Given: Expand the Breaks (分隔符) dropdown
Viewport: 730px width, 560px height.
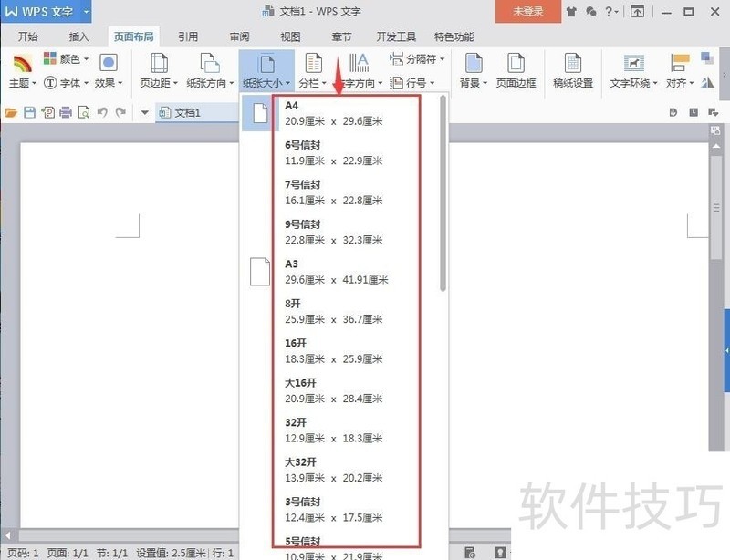Looking at the screenshot, I should (418, 59).
